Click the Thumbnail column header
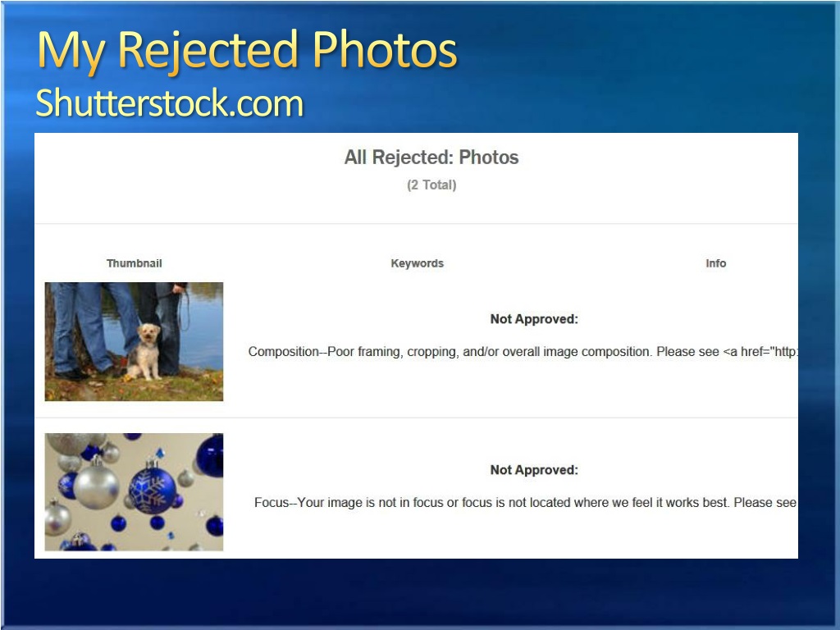This screenshot has height=630, width=840. point(134,263)
